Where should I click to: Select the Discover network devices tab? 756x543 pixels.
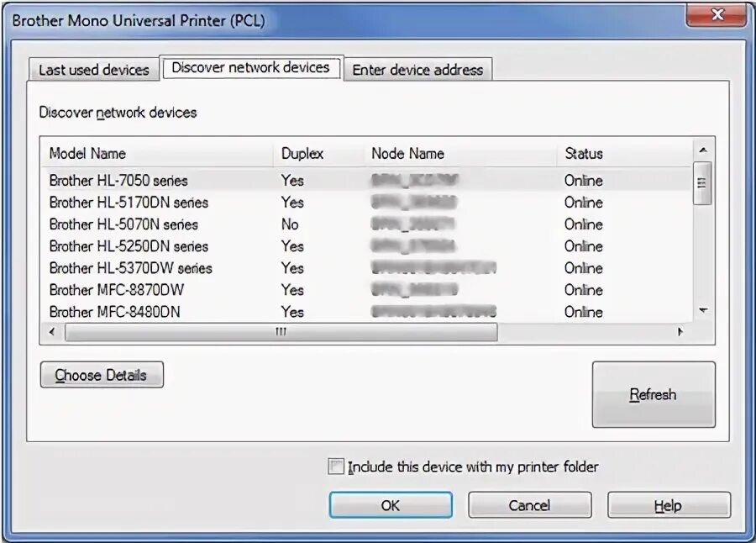pyautogui.click(x=250, y=67)
